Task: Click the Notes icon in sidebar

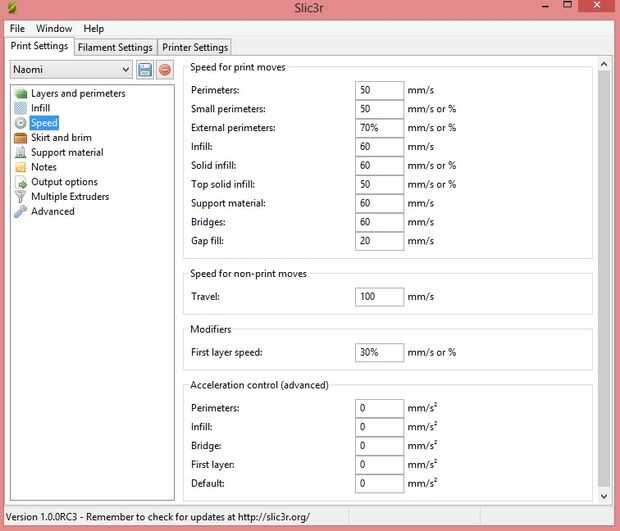Action: pos(21,167)
